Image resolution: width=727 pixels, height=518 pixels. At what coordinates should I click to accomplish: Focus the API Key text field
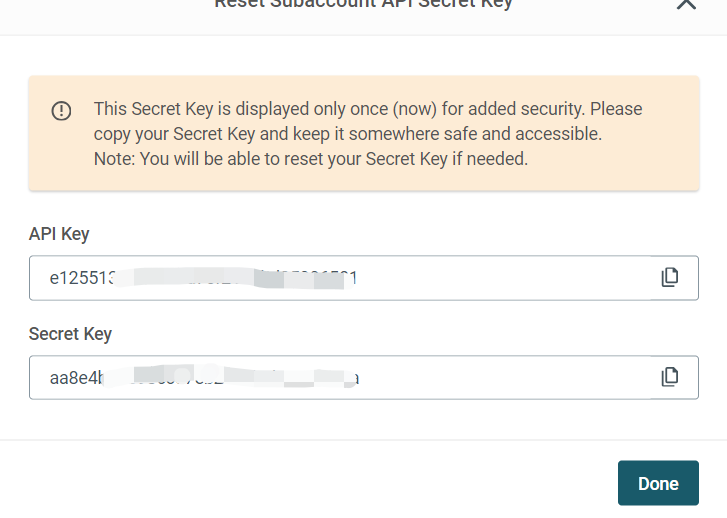pos(364,278)
